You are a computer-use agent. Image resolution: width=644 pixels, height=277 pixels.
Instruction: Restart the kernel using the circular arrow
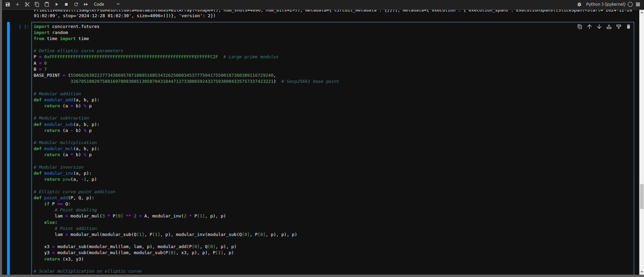76,4
